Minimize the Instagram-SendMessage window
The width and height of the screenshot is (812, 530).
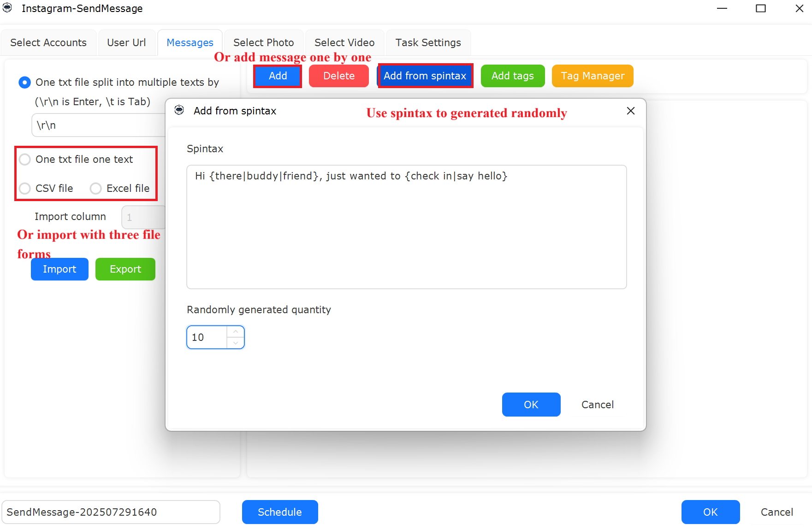coord(722,8)
